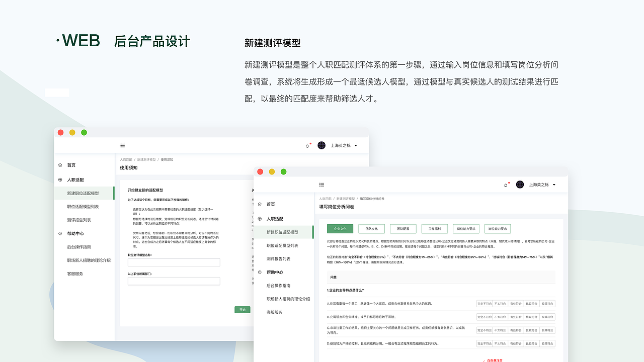Image resolution: width=644 pixels, height=362 pixels.
Task: Select the 企业文化 tab
Action: (340, 229)
